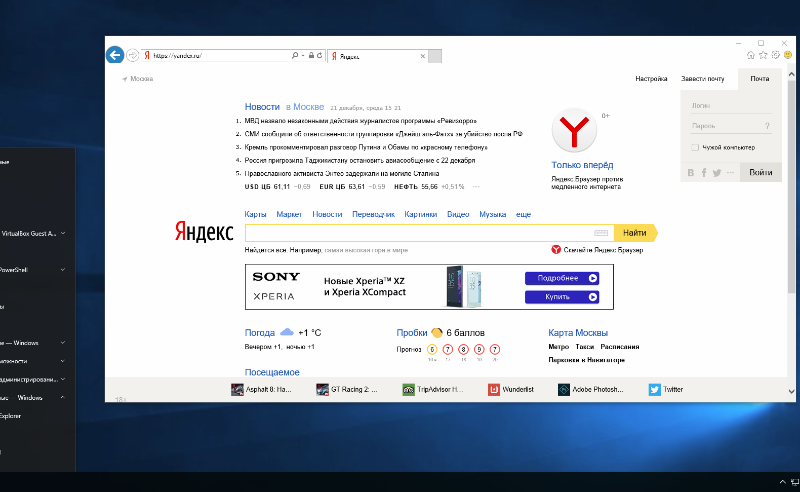Expand more currency rates with the dots

point(476,187)
